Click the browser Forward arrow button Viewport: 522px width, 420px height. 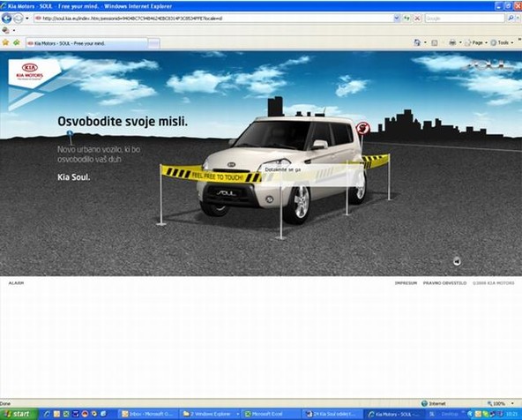pyautogui.click(x=19, y=18)
